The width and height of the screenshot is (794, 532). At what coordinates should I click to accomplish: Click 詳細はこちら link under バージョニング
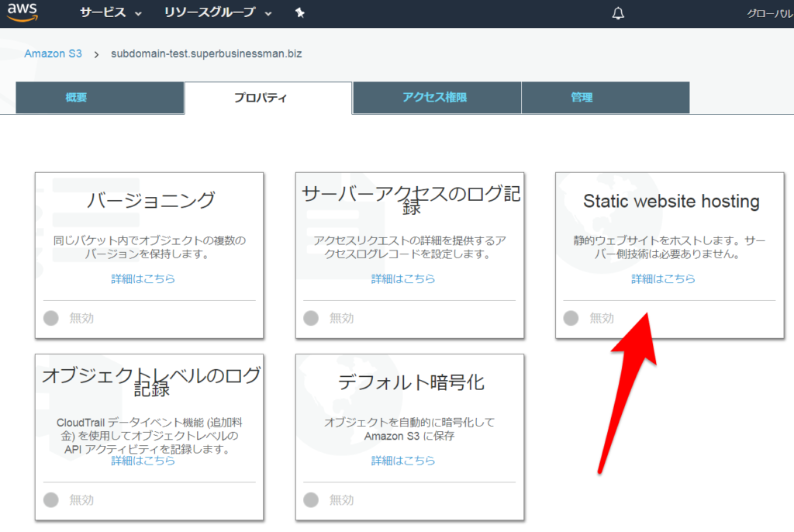tap(143, 278)
